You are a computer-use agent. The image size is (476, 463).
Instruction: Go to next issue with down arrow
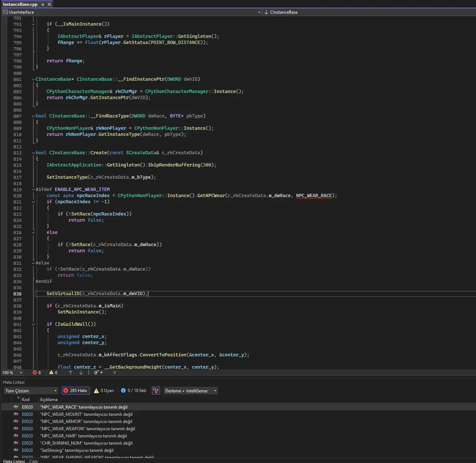tap(81, 373)
